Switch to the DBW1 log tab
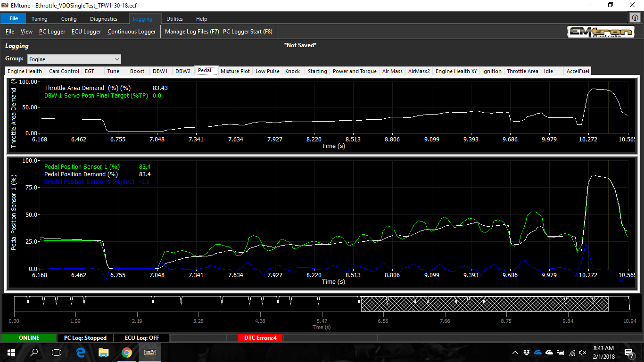This screenshot has height=362, width=644. [160, 71]
